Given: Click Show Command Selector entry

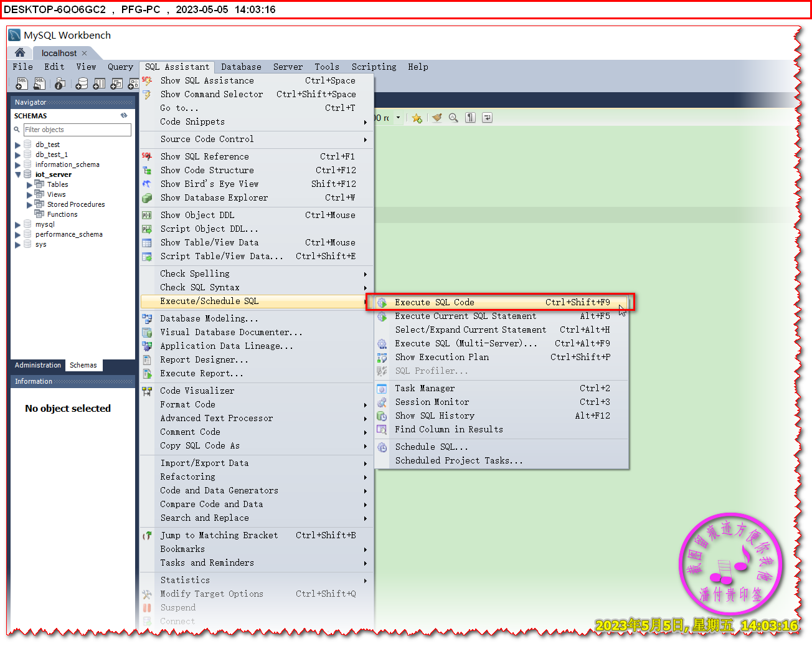Looking at the screenshot, I should point(257,94).
